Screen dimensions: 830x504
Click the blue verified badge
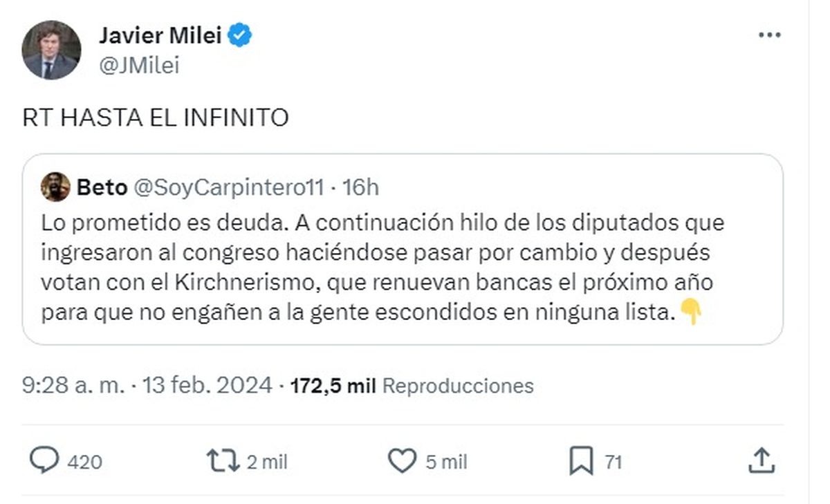tap(240, 35)
